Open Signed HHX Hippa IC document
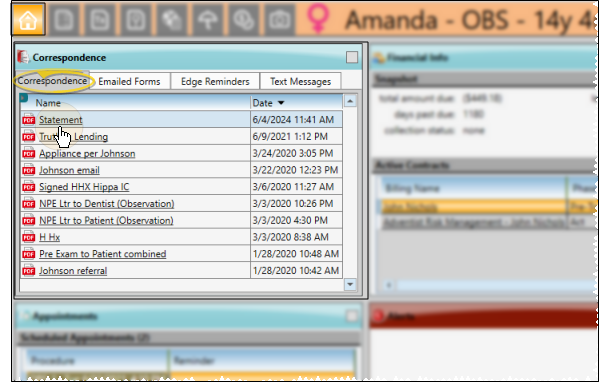The width and height of the screenshot is (599, 382). 84,187
